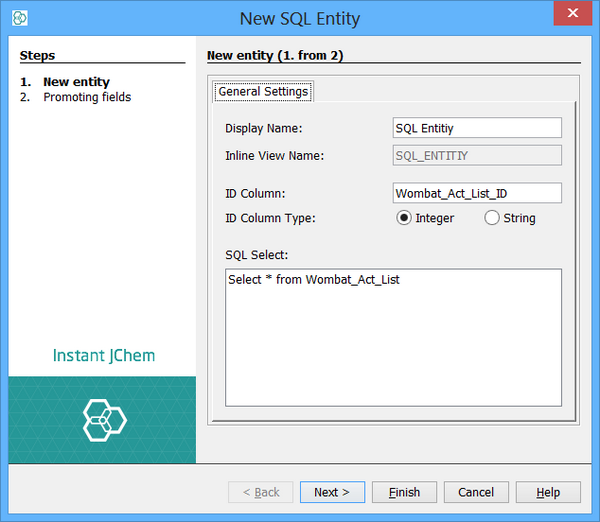Screen dimensions: 600x522
Task: Click into the ID Column field
Action: tap(477, 193)
